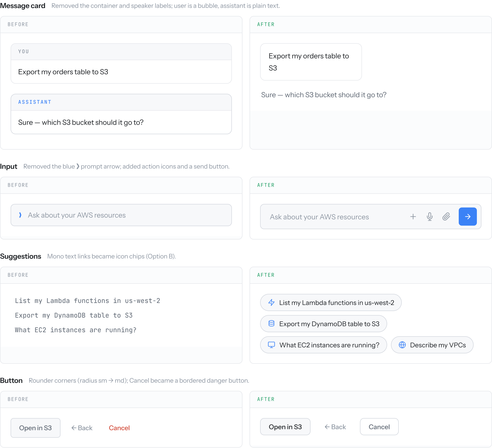Viewport: 492px width, 448px height.
Task: Click the mono link 'Export my DynamoDB table to S3'
Action: 74,315
